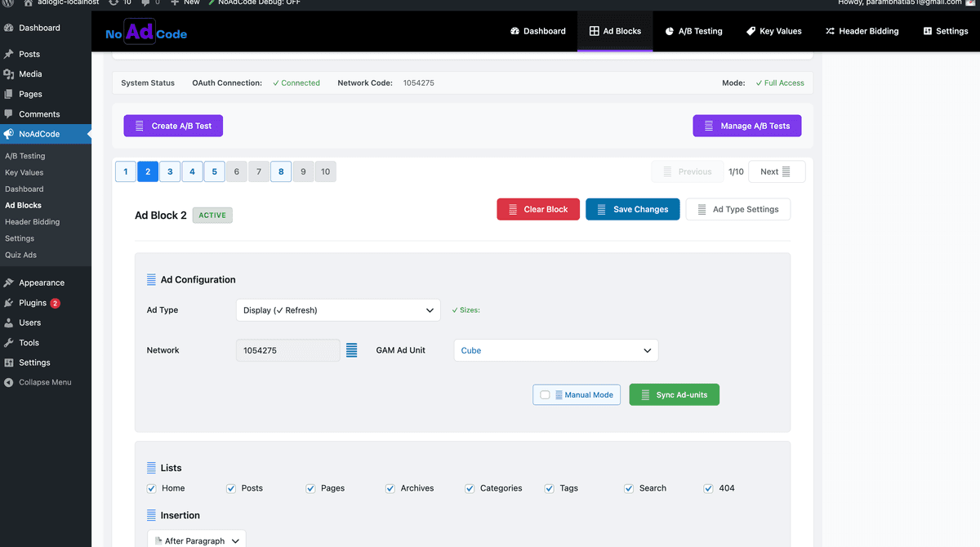
Task: Enable the Manual Mode checkbox
Action: pos(544,394)
